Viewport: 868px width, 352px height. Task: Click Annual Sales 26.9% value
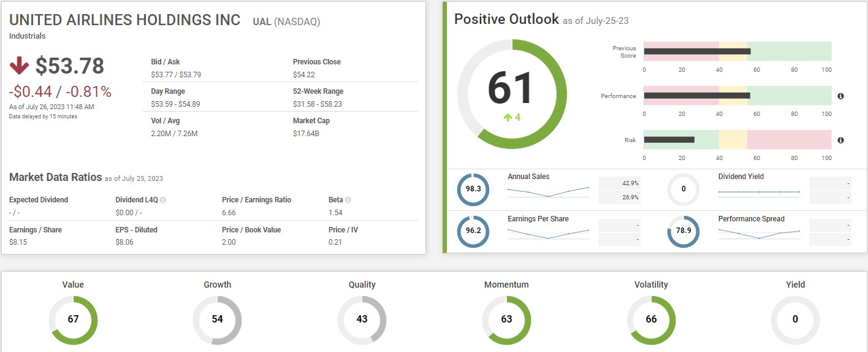(620, 197)
